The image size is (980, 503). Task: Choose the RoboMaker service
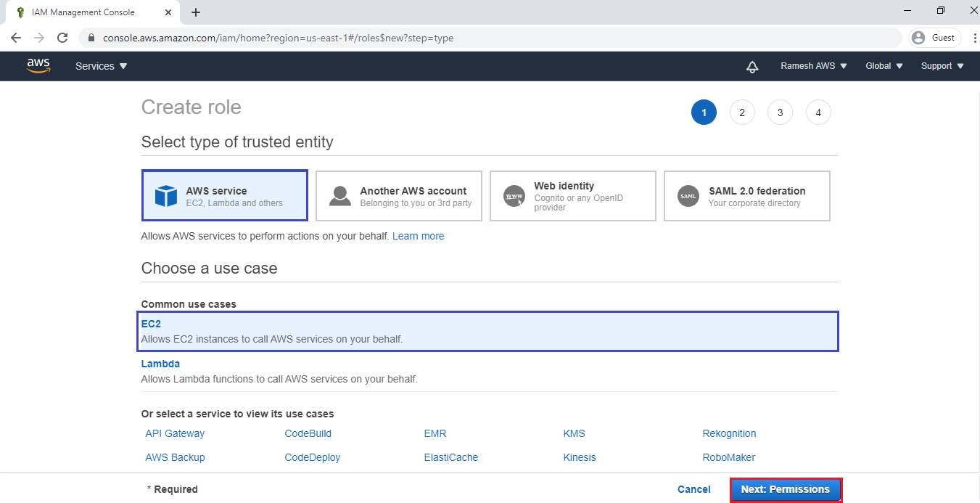point(729,457)
